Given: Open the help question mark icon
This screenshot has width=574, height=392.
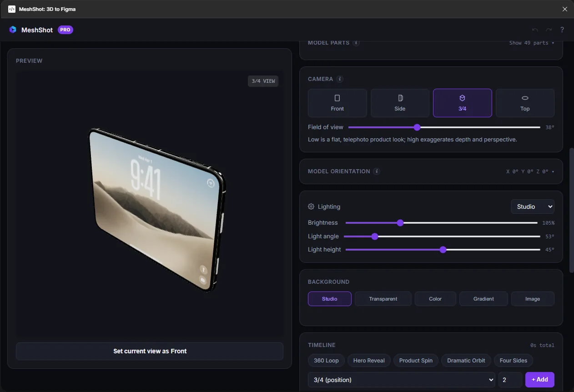Looking at the screenshot, I should click(x=562, y=30).
